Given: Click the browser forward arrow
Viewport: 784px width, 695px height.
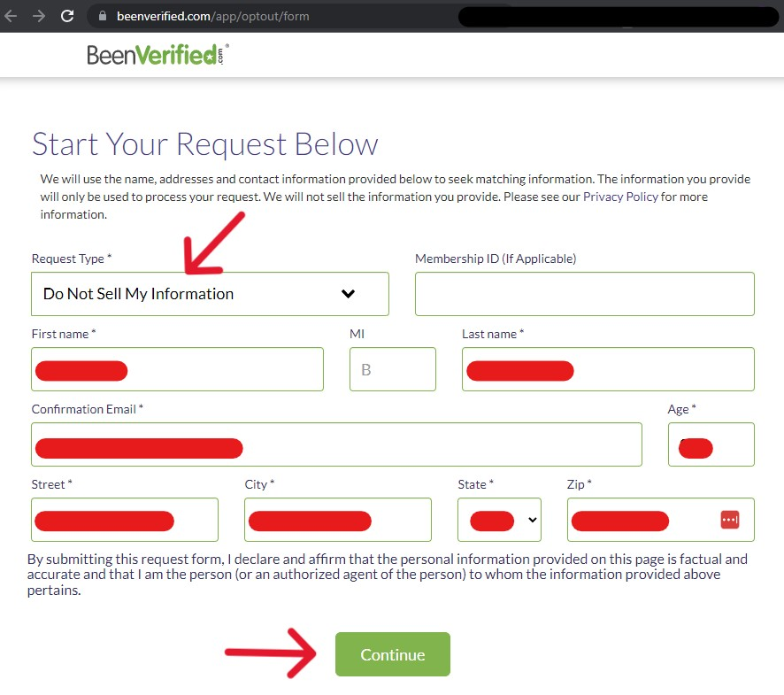Looking at the screenshot, I should pyautogui.click(x=39, y=16).
